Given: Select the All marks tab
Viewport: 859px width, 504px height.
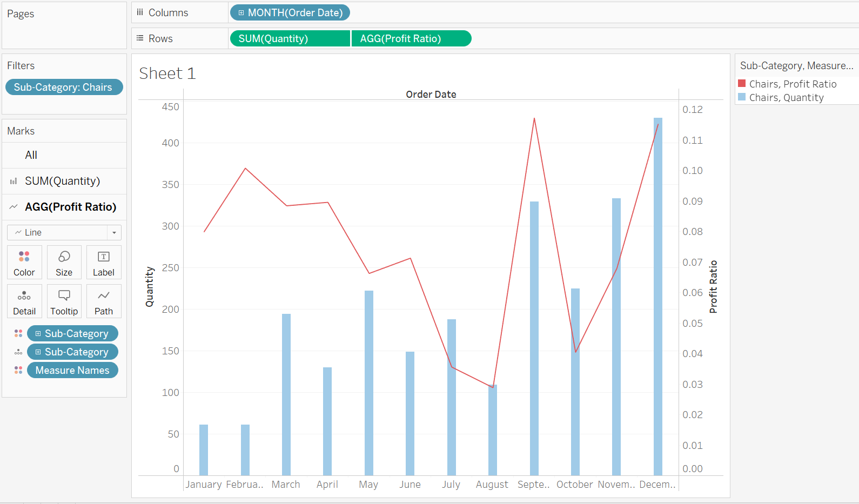Looking at the screenshot, I should pyautogui.click(x=31, y=156).
